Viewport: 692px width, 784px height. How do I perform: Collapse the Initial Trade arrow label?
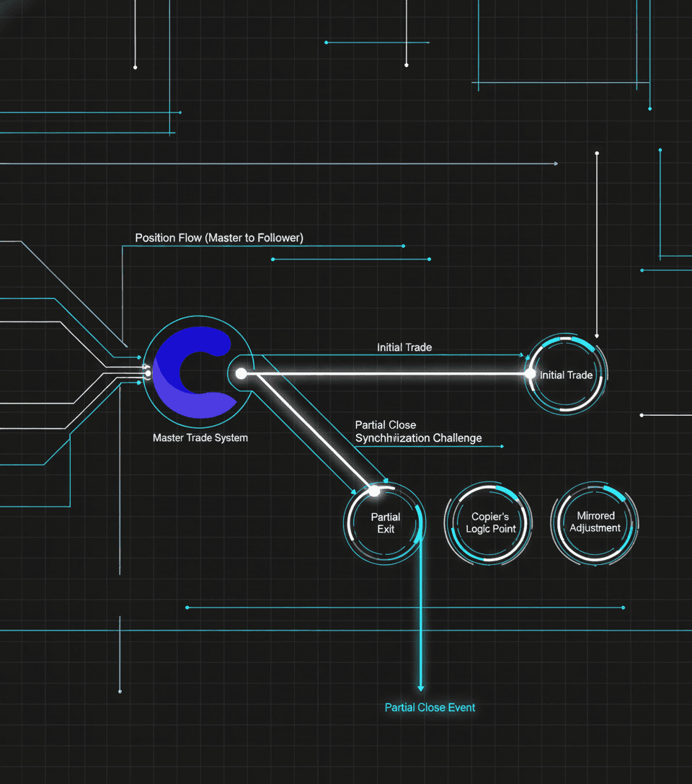point(404,347)
